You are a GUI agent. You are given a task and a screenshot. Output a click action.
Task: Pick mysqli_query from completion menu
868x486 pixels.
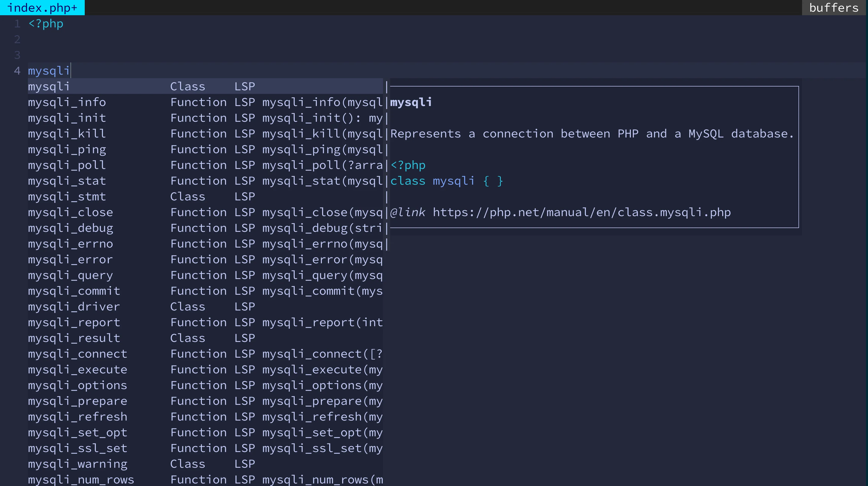[x=71, y=275]
